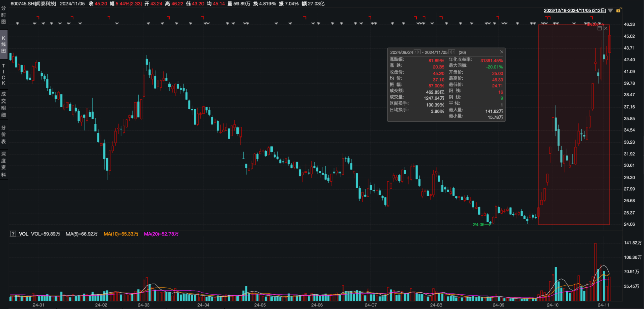The height and width of the screenshot is (309, 644).
Task: Click the maximize icon on the red selection box
Action: click(600, 28)
